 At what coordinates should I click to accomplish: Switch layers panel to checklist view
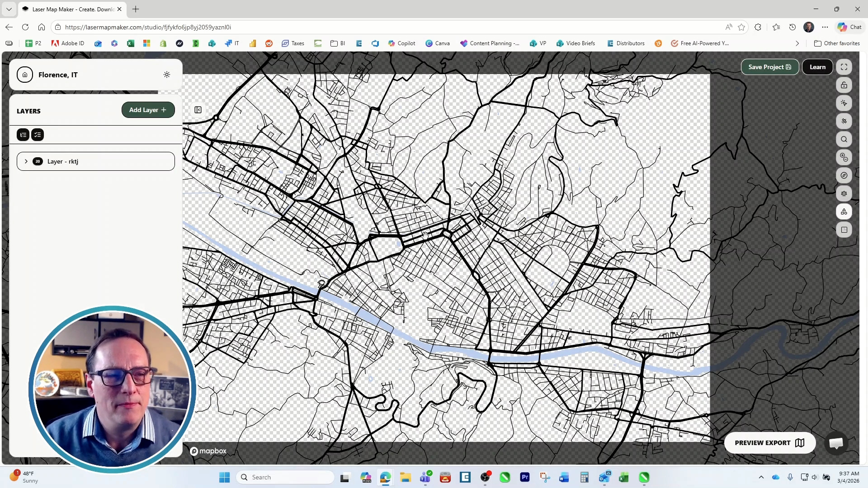[38, 135]
